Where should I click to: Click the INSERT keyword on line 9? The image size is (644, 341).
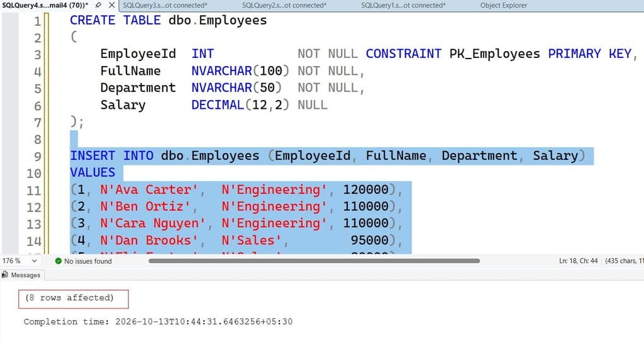[x=92, y=155]
